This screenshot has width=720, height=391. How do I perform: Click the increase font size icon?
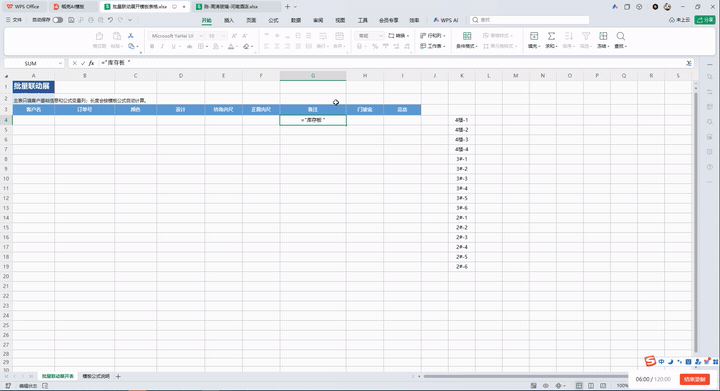234,36
